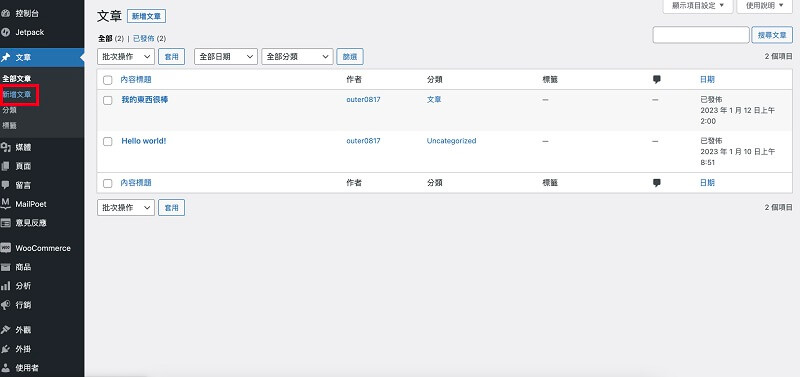Open the 意見反應 feedback icon
Viewport: 800px width, 377px height.
(6, 223)
